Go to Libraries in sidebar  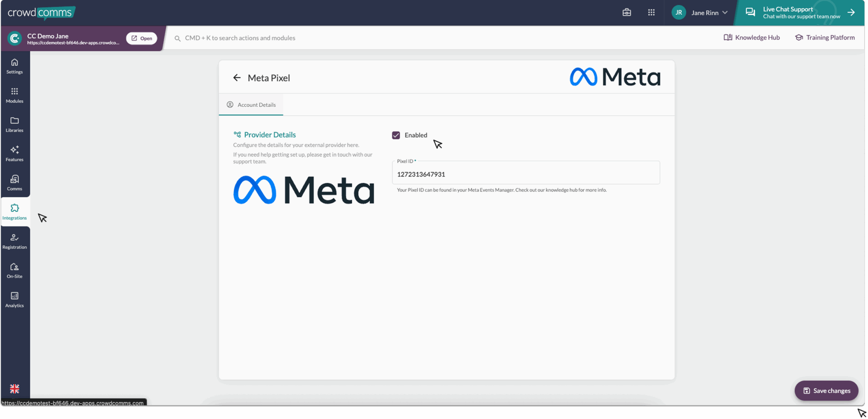14,125
